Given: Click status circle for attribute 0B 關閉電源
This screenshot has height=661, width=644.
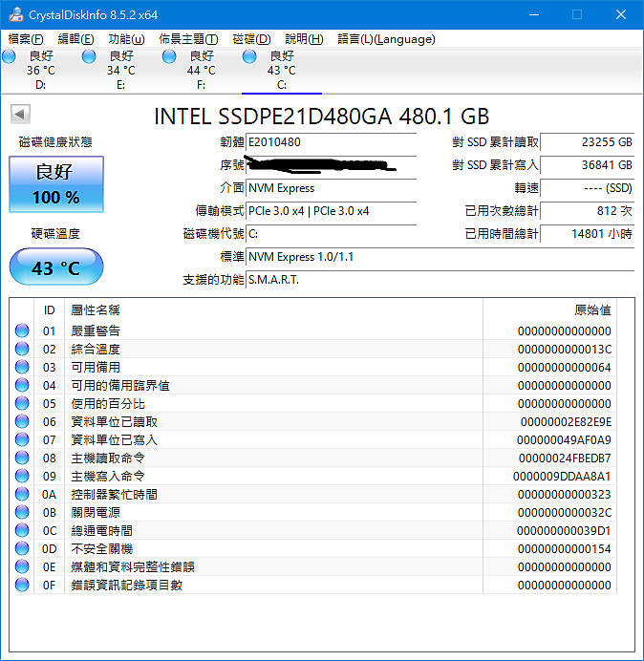Looking at the screenshot, I should 22,512.
